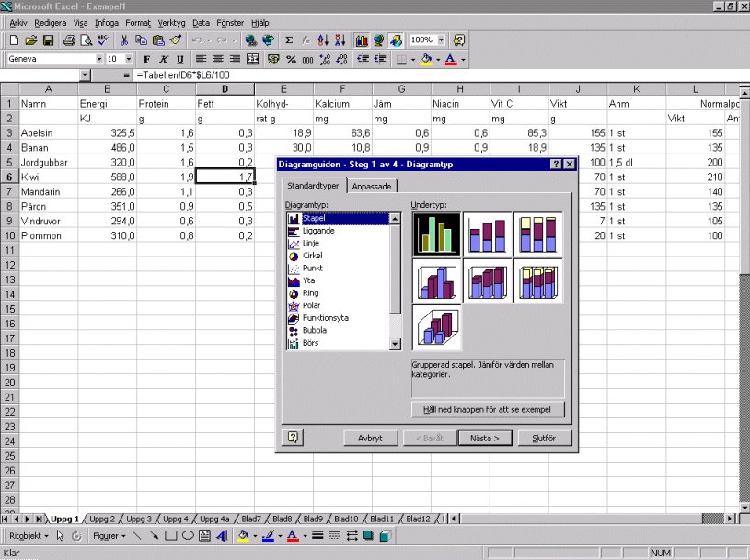
Task: Open the borders dropdown arrow
Action: [x=413, y=60]
